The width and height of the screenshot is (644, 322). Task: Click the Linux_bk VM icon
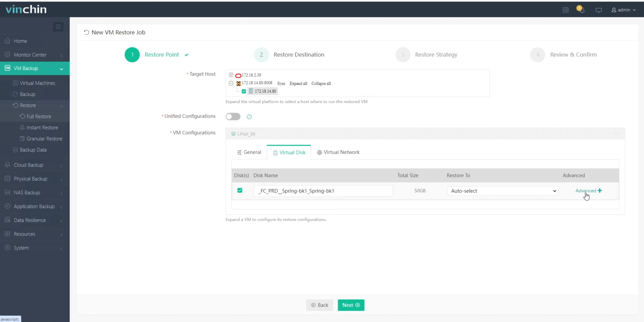(x=233, y=134)
